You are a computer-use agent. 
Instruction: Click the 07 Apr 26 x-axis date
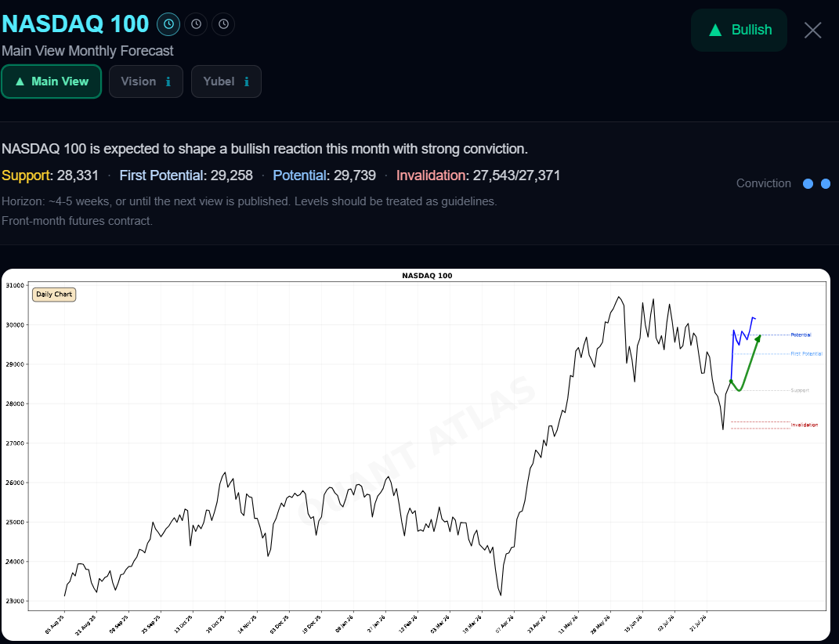[505, 624]
